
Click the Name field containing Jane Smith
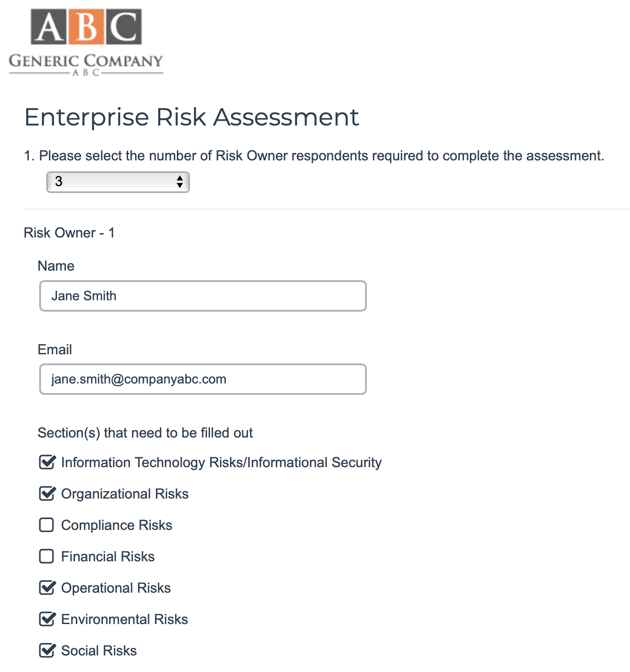[203, 296]
